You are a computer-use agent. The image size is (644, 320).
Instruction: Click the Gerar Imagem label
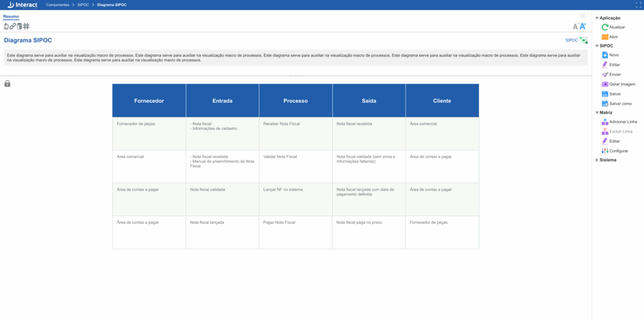click(x=623, y=84)
